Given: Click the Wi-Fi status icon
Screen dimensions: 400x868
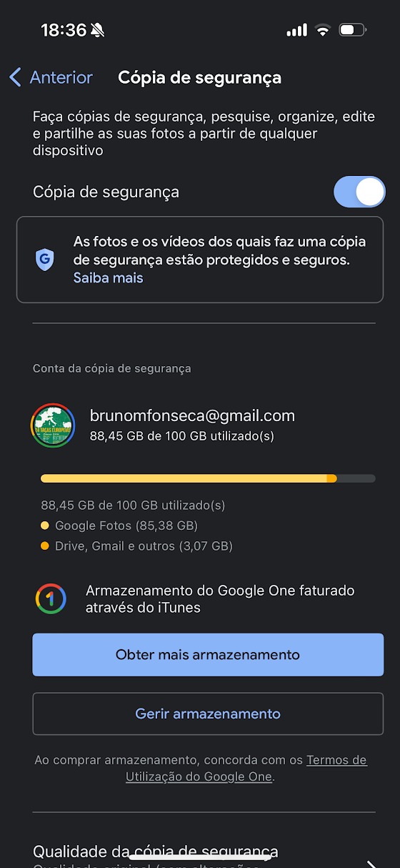Looking at the screenshot, I should click(x=323, y=30).
